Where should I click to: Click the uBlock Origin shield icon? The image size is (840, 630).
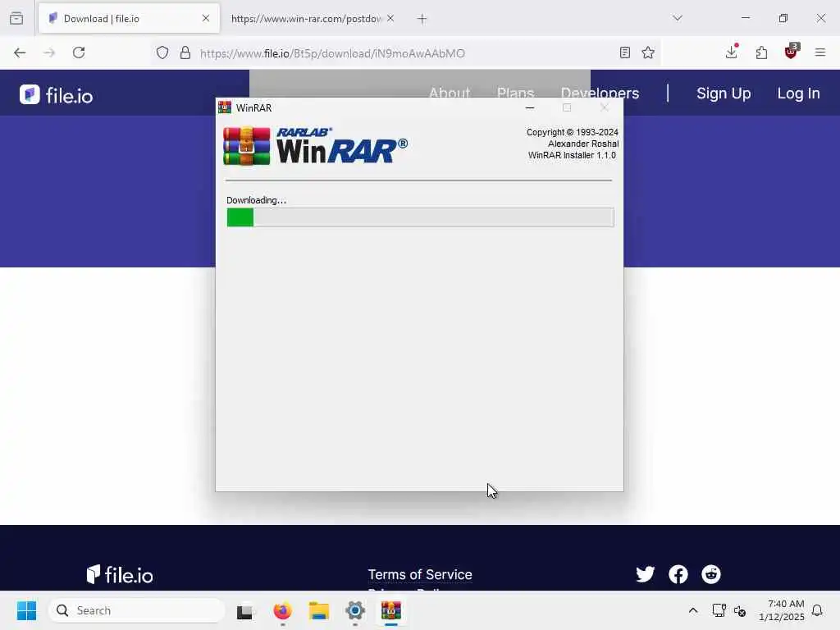[792, 52]
